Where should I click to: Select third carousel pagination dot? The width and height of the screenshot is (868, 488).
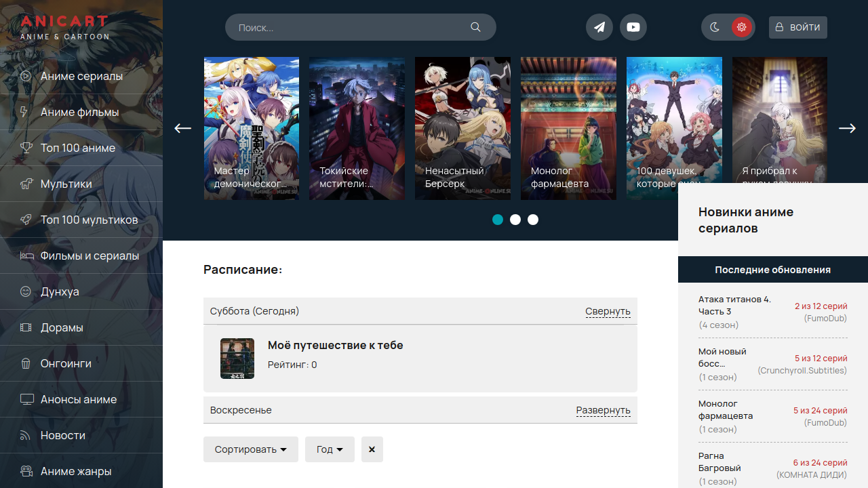[x=533, y=220]
